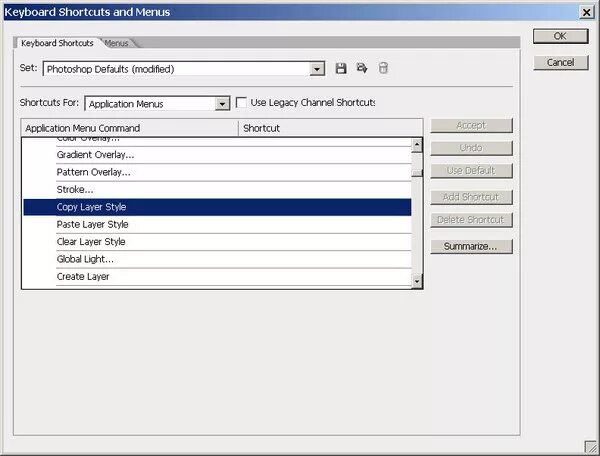Click the Application Menu Command column header
Viewport: 600px width, 456px height.
click(x=130, y=128)
